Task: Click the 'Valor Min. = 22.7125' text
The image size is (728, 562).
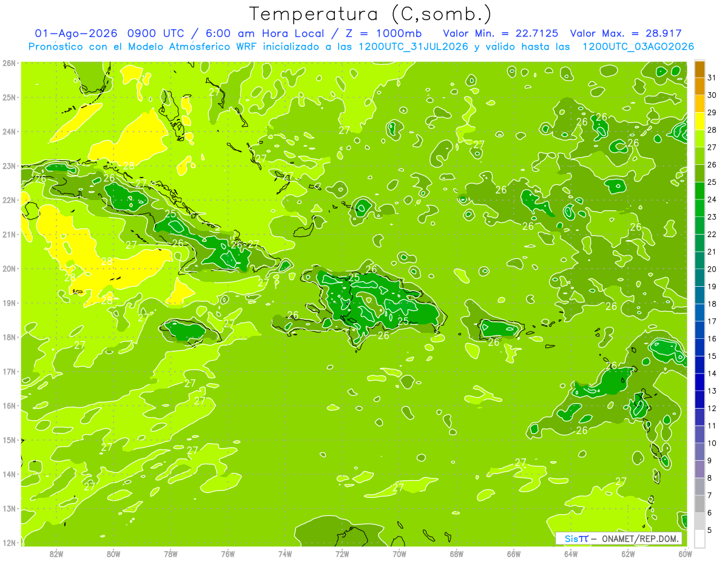Action: (502, 33)
